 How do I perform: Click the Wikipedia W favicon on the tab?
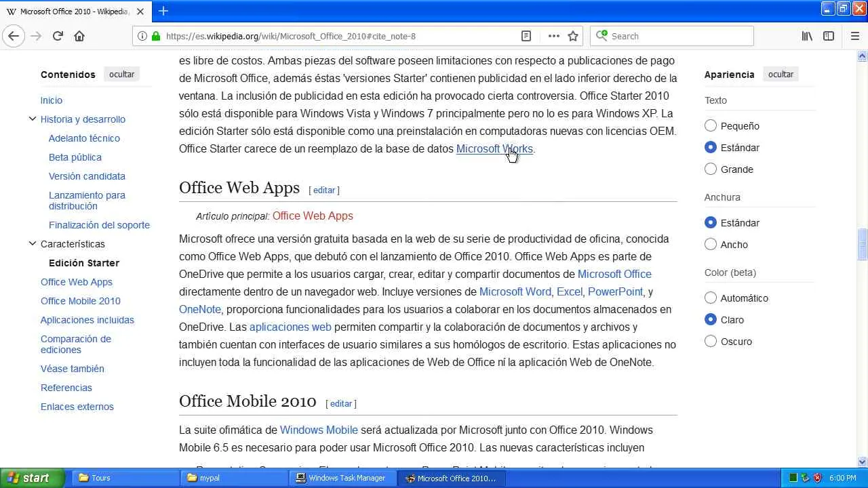tap(11, 12)
